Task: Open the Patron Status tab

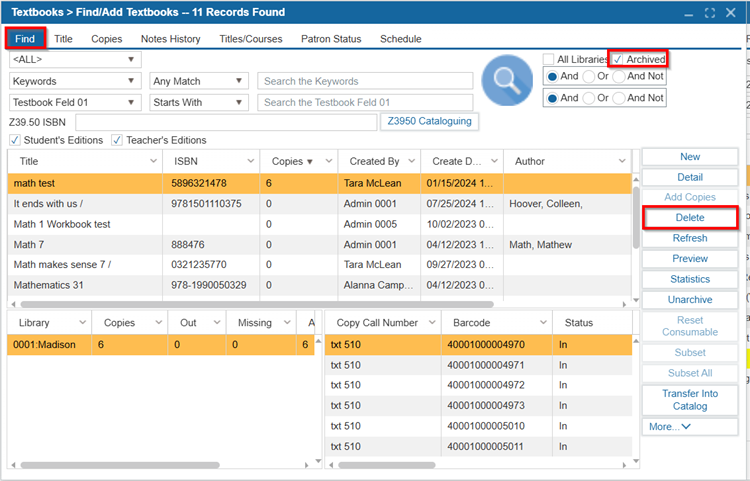Action: click(331, 39)
